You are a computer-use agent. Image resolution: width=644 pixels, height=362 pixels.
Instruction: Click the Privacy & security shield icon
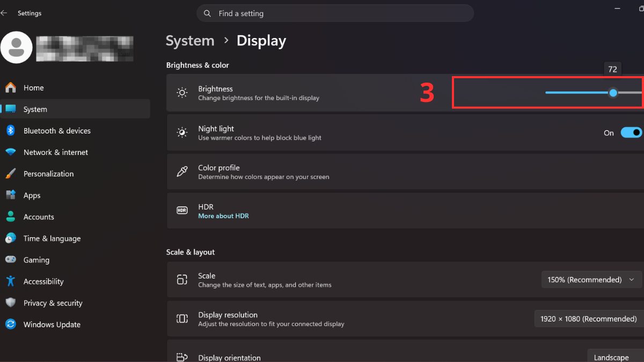tap(11, 302)
